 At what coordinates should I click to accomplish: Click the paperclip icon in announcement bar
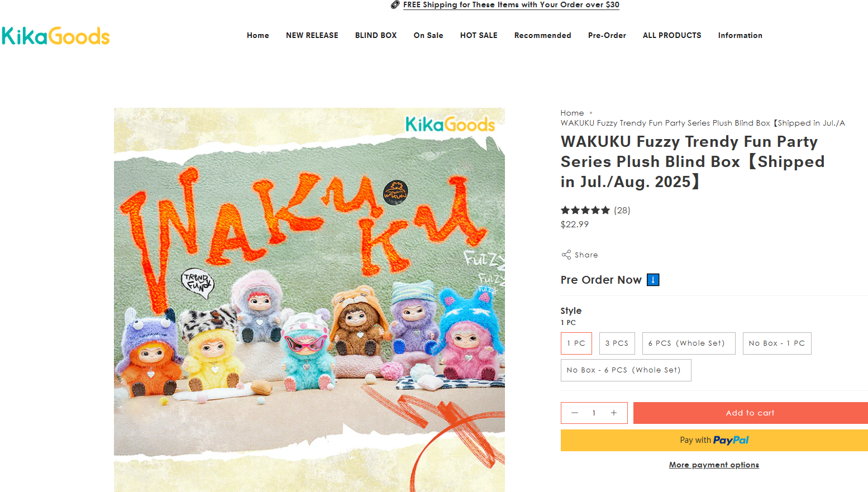tap(395, 5)
